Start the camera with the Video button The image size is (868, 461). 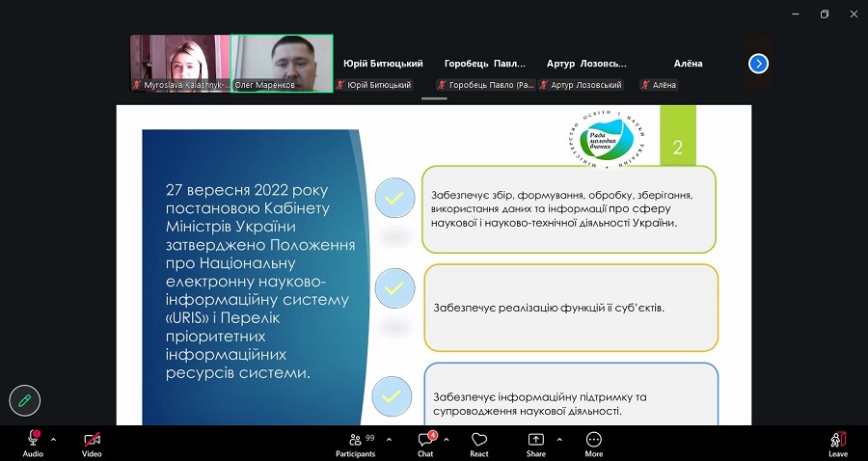[x=92, y=442]
